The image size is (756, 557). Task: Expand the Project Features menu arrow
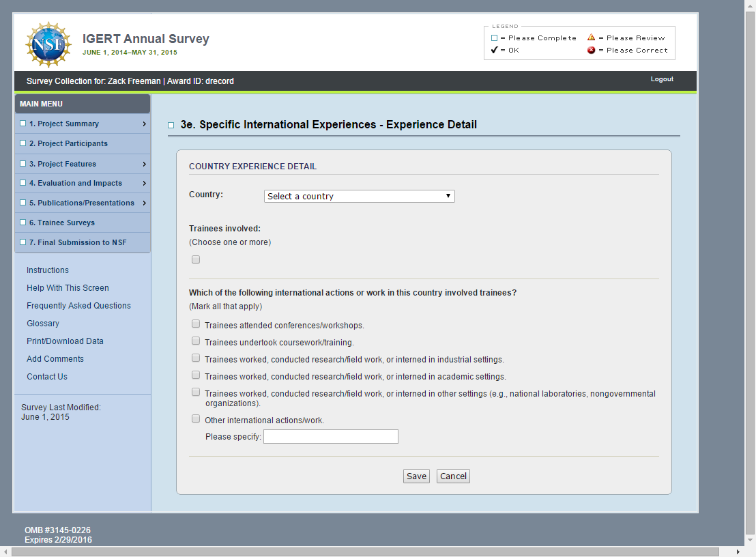pos(144,164)
